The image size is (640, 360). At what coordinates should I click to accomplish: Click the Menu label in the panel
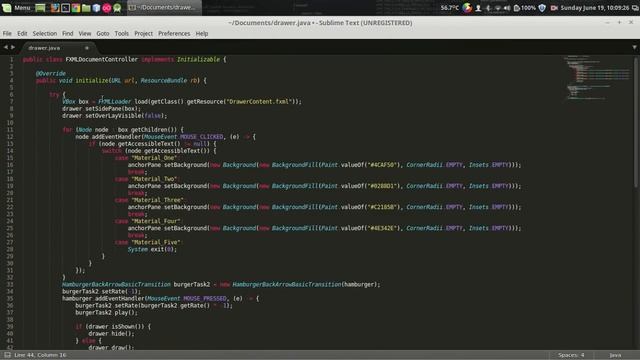coord(22,8)
